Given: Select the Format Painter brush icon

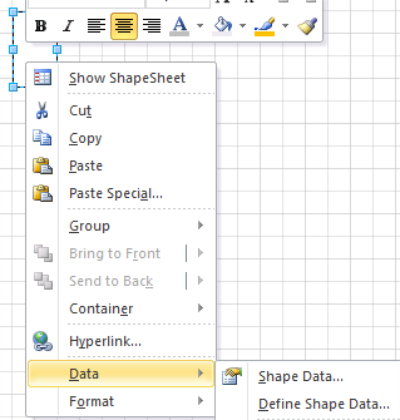Looking at the screenshot, I should [x=307, y=26].
